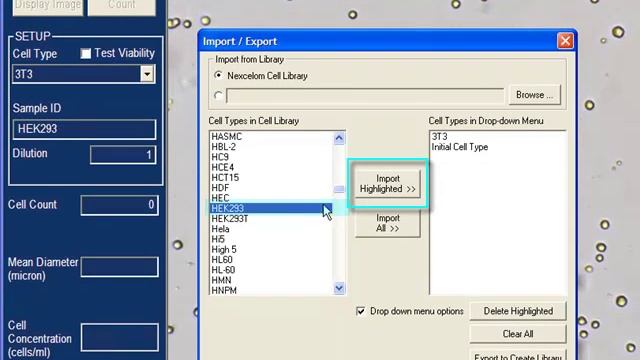The height and width of the screenshot is (360, 640).
Task: Select HC9 in the cell library list
Action: point(271,157)
